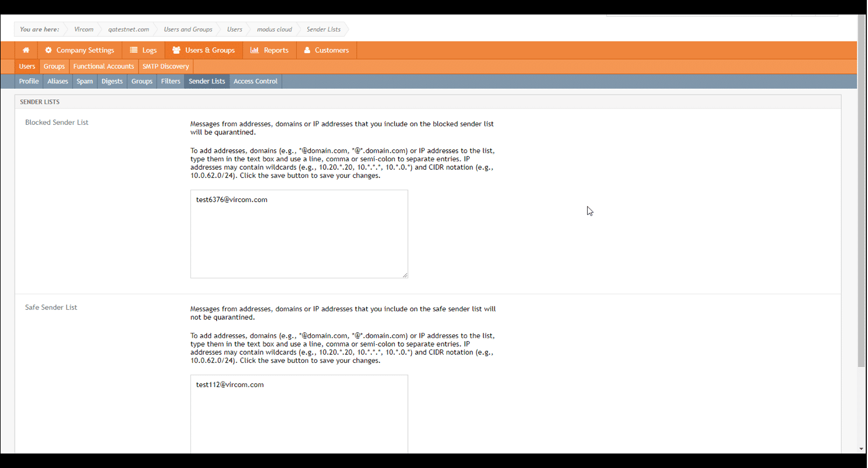Click the people icon in Users & Groups

(176, 50)
